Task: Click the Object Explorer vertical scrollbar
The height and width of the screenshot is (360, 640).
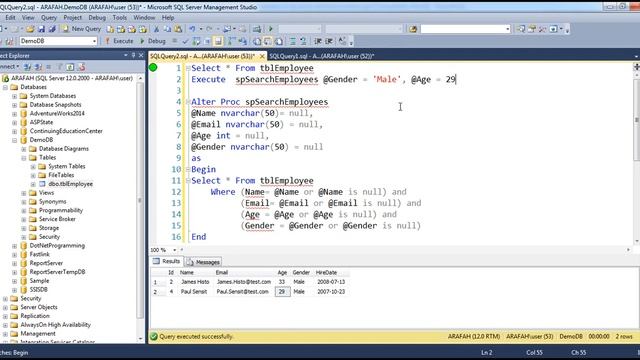Action: [140, 200]
